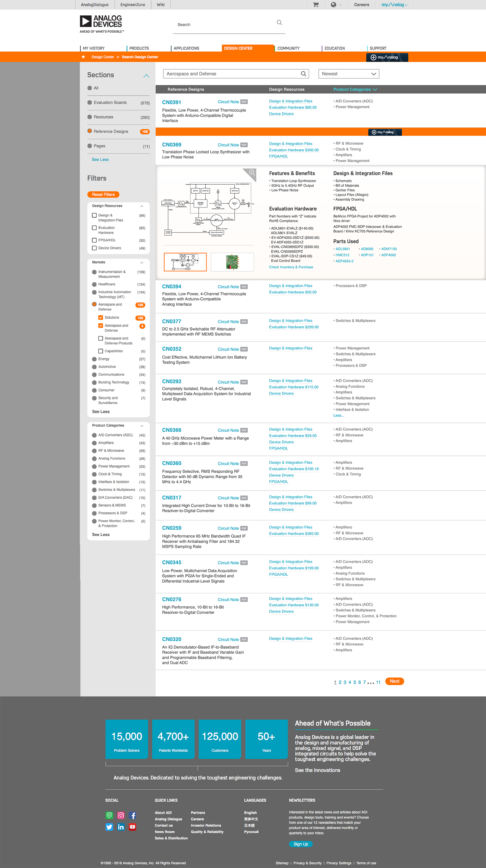The width and height of the screenshot is (486, 868).
Task: Click Less... under the CN0292 categories
Action: click(339, 415)
